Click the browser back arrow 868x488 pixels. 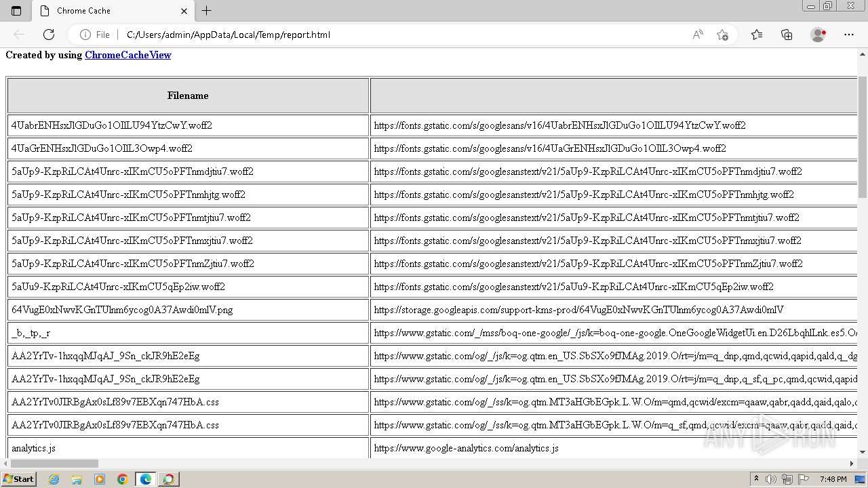coord(19,35)
